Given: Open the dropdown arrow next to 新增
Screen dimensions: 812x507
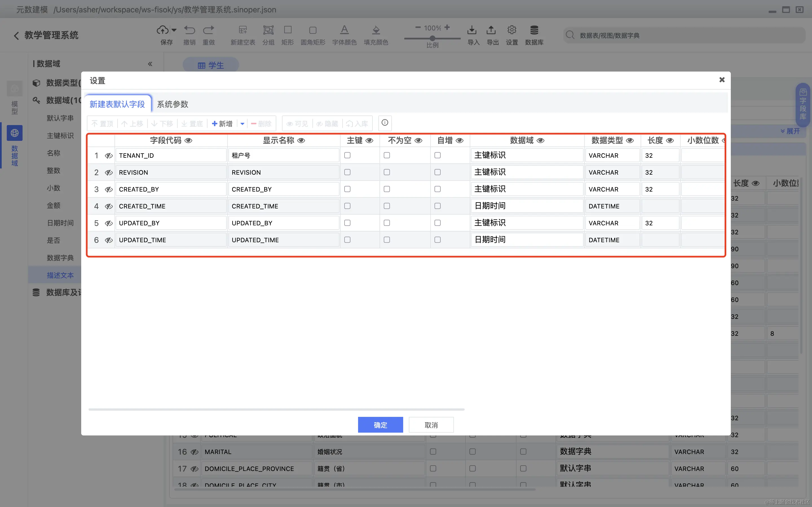Looking at the screenshot, I should pyautogui.click(x=242, y=124).
